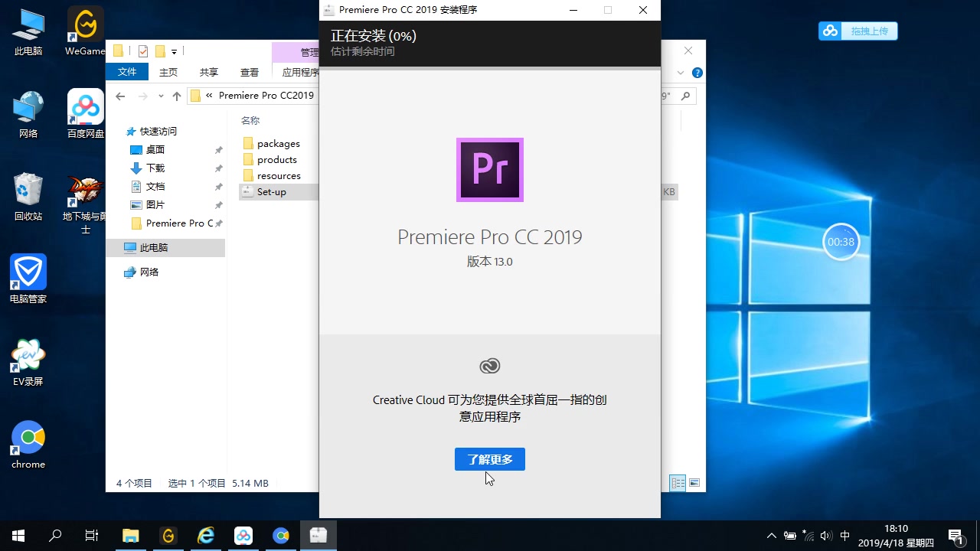Click the 00:38 recording timer circle

click(x=841, y=242)
